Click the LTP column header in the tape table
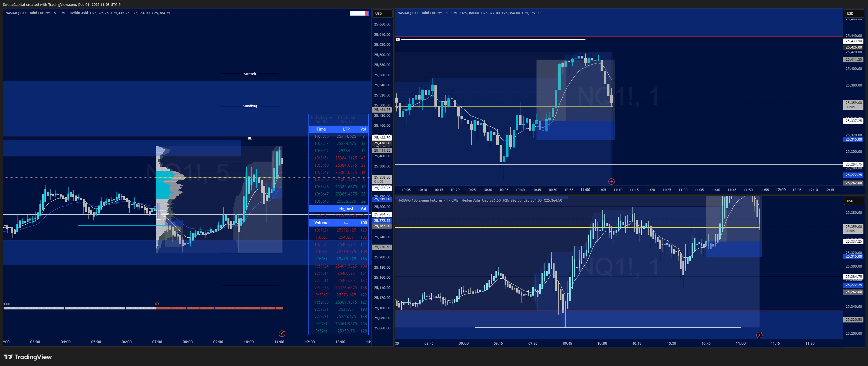The image size is (868, 366). point(346,129)
